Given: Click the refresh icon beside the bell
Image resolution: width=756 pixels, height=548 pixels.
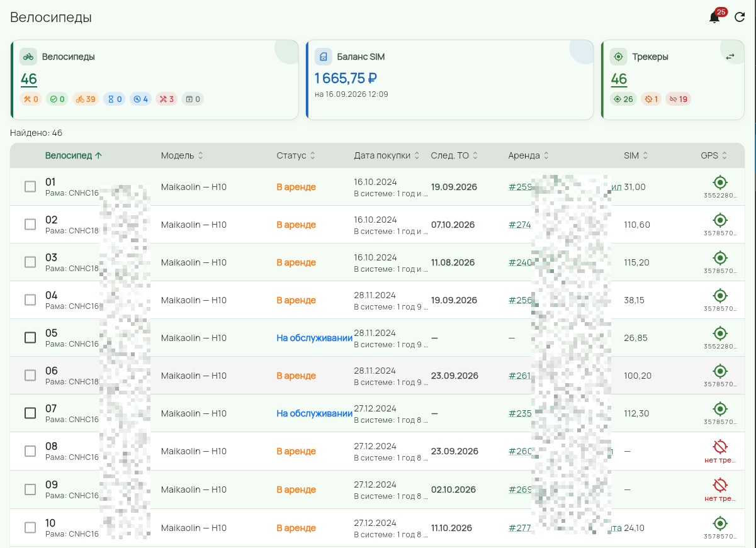Looking at the screenshot, I should tap(740, 18).
